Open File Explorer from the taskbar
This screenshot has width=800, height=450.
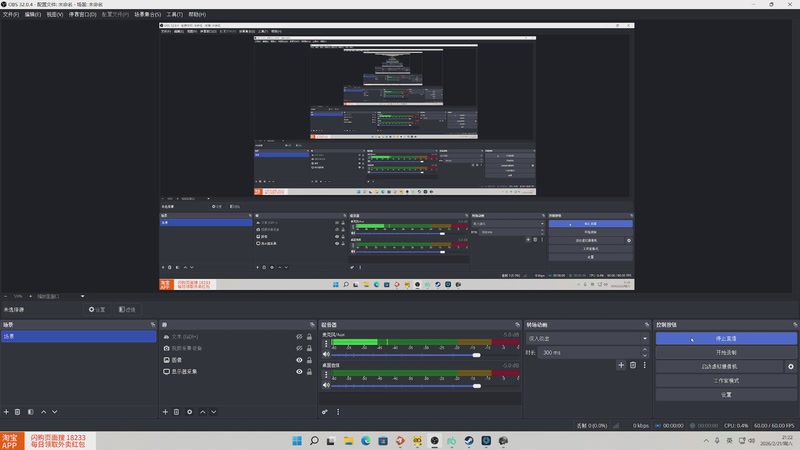[348, 440]
